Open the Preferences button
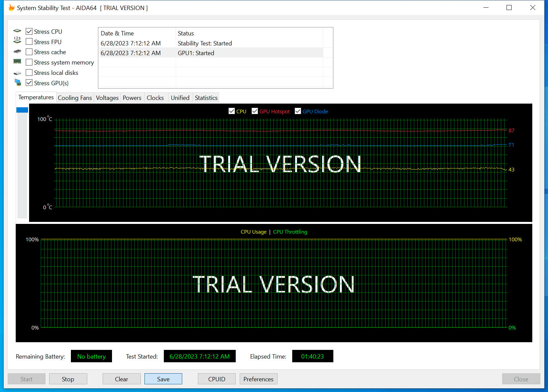This screenshot has height=392, width=548. pyautogui.click(x=258, y=379)
